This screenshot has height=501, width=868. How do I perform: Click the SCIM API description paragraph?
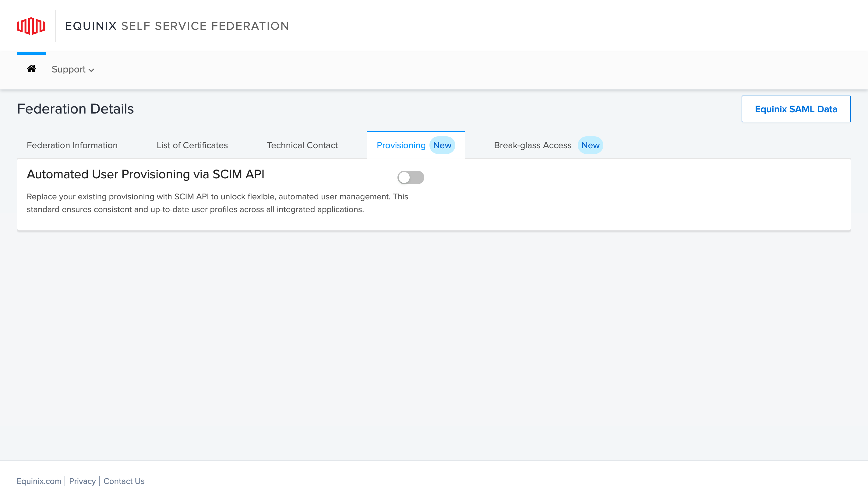[x=217, y=203]
